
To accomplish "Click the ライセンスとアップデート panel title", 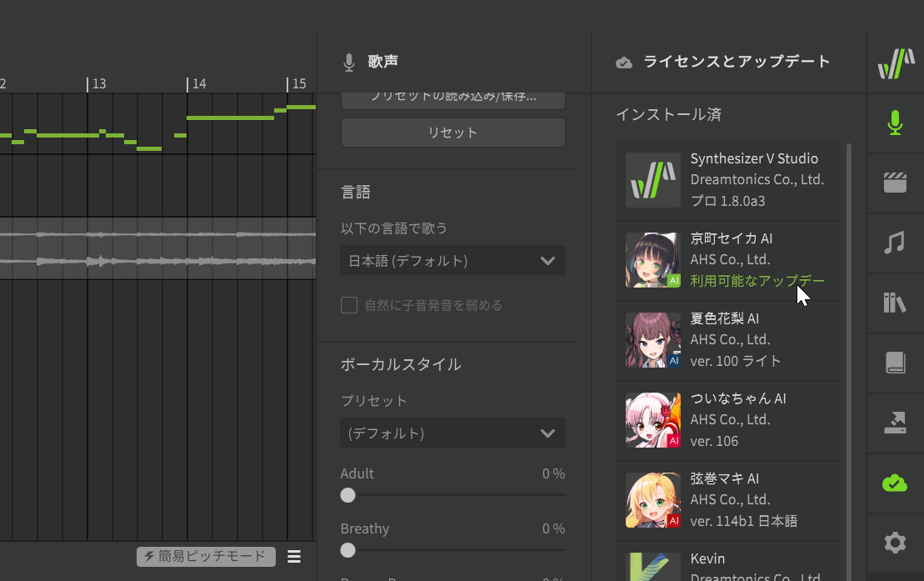I will pos(737,62).
